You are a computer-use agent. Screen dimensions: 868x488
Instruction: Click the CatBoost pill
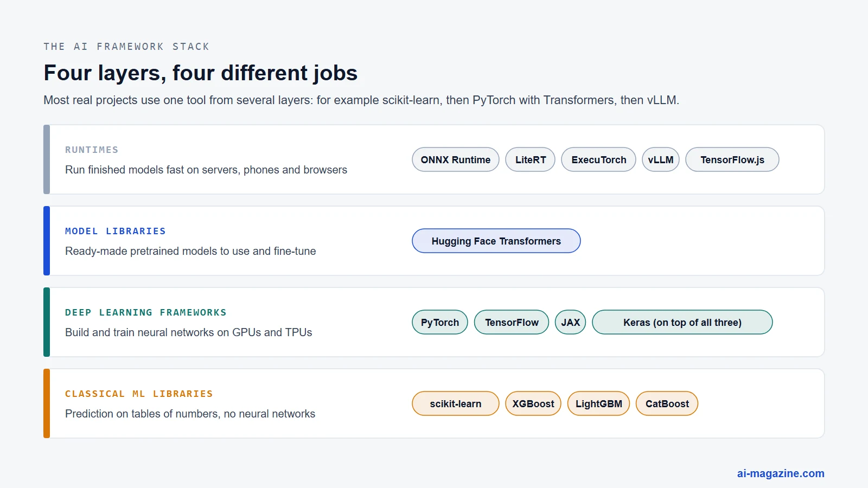pyautogui.click(x=667, y=403)
